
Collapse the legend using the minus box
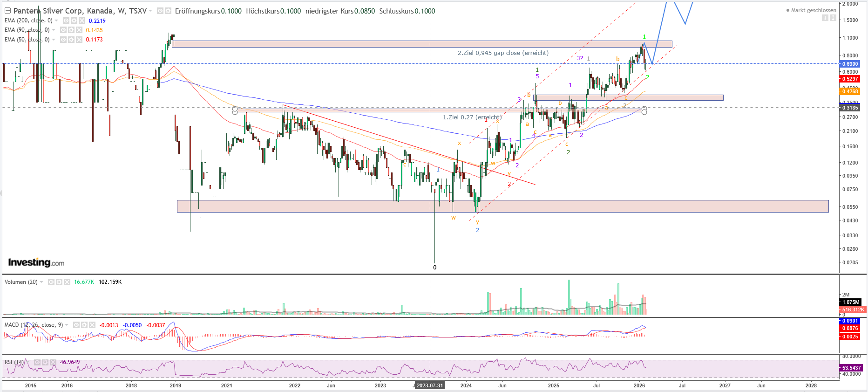tap(7, 11)
